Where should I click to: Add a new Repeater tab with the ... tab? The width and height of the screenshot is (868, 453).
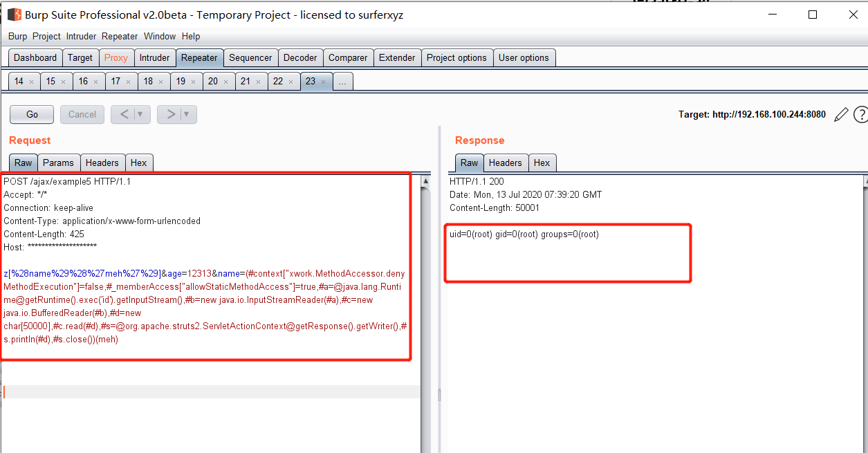[x=342, y=82]
